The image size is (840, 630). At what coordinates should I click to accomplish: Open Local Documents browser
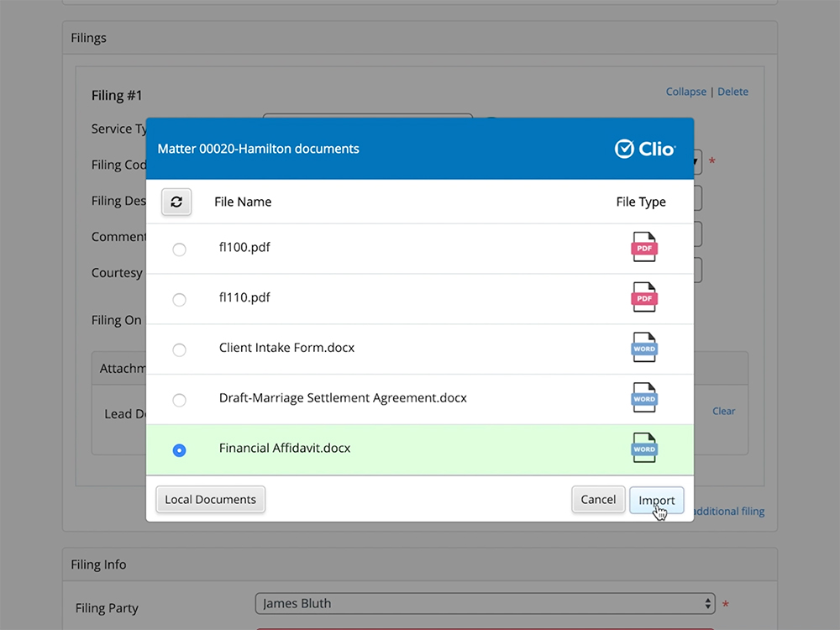tap(210, 499)
